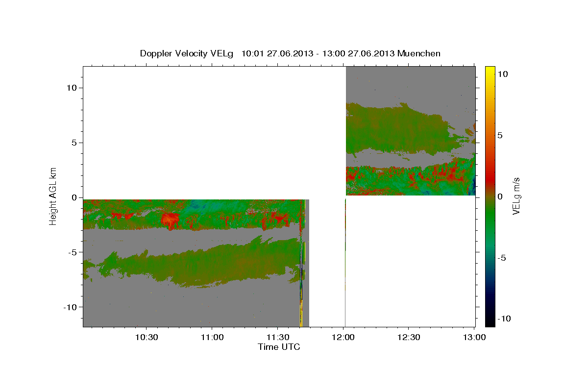The image size is (588, 392).
Task: Click the colorbar tick label 0
Action: [501, 196]
